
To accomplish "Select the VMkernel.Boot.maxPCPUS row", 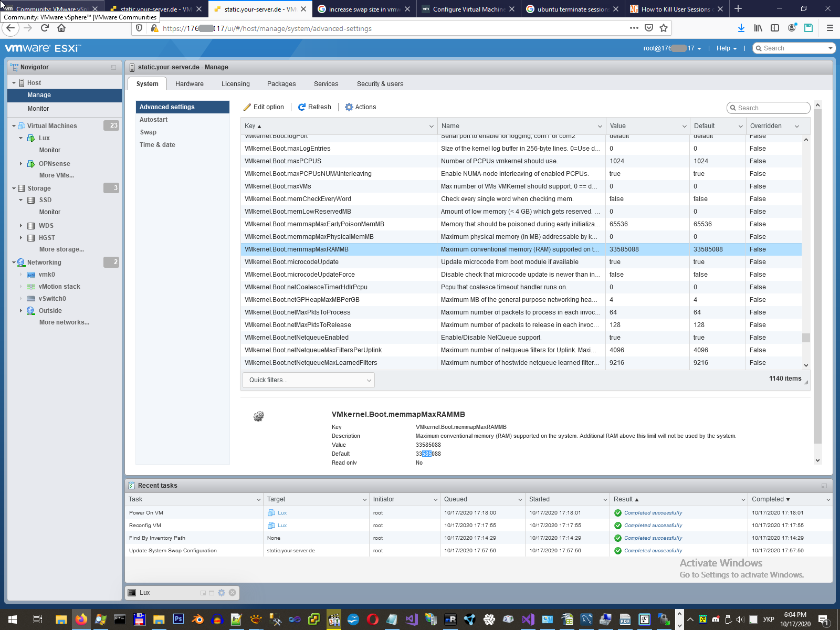I will pyautogui.click(x=521, y=161).
